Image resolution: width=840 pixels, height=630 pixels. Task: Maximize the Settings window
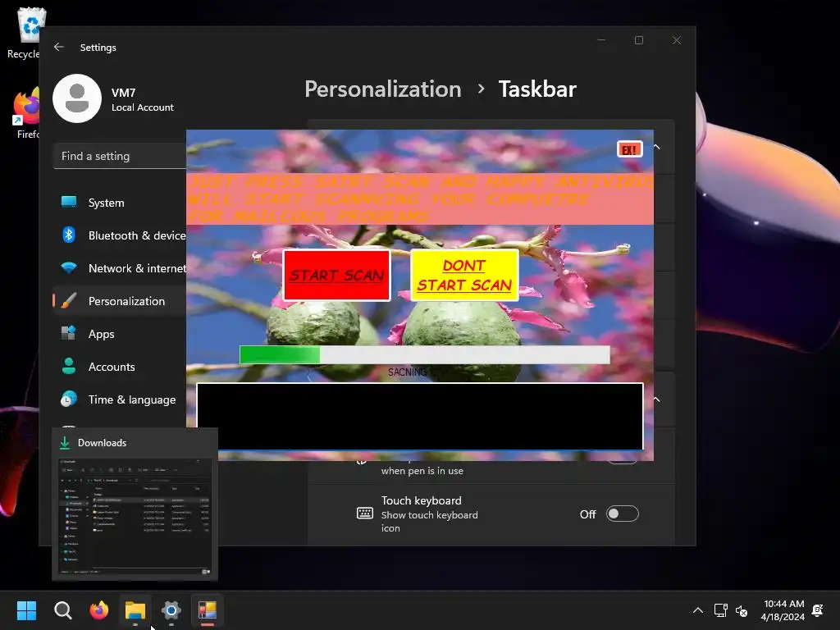(639, 40)
